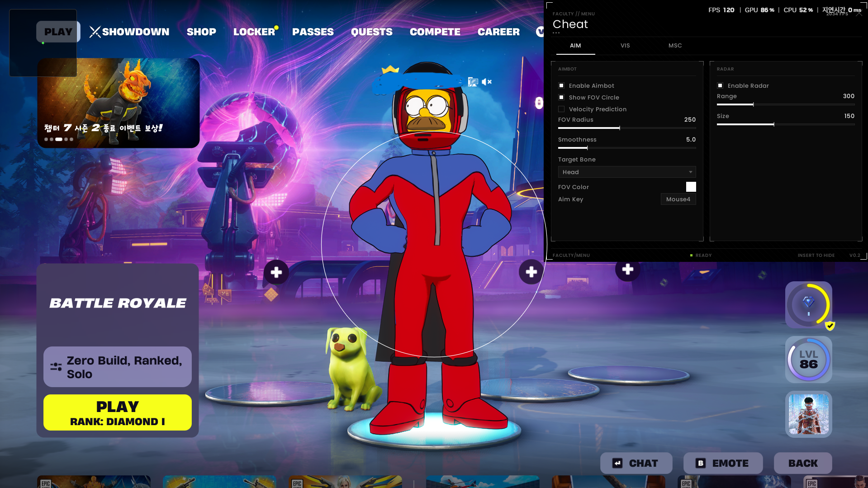The image size is (868, 488).
Task: Open the PASSES tab
Action: point(313,32)
